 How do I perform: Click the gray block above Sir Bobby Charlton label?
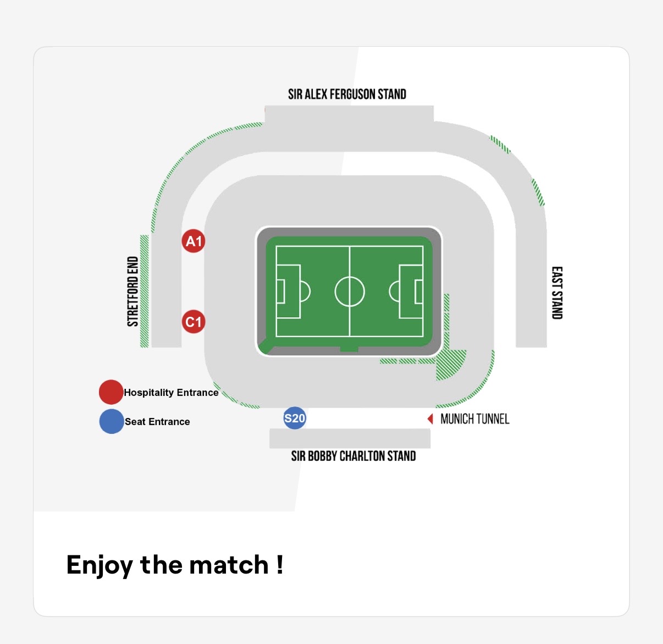coord(350,438)
